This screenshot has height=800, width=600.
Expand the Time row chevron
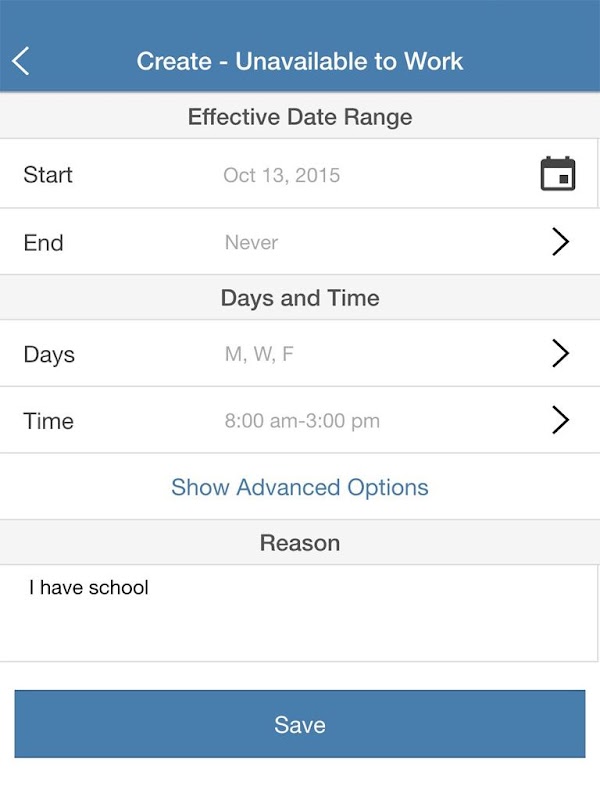[x=560, y=420]
